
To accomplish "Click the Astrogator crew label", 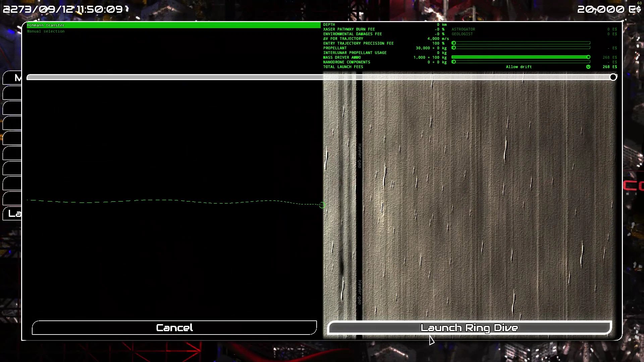I will [x=463, y=29].
